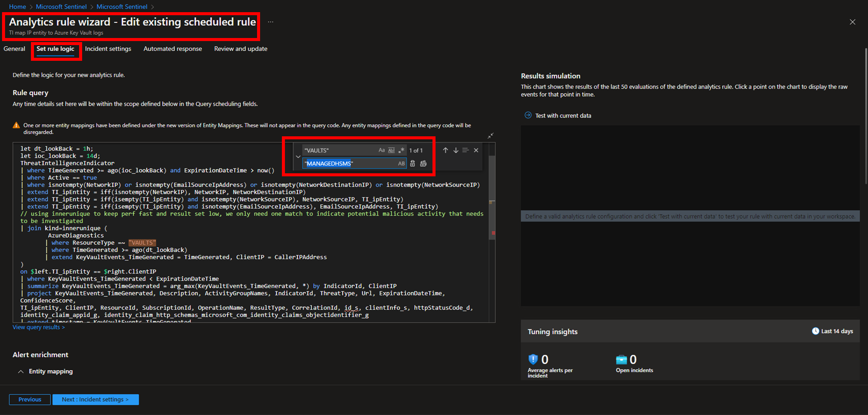This screenshot has width=868, height=415.
Task: Close the Analytics rule wizard blade
Action: [852, 22]
